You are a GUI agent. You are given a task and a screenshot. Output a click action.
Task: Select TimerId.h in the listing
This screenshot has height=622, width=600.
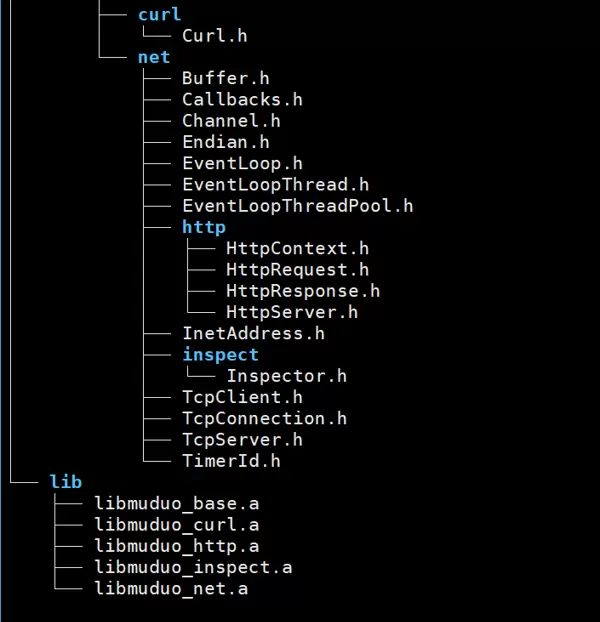[x=231, y=461]
